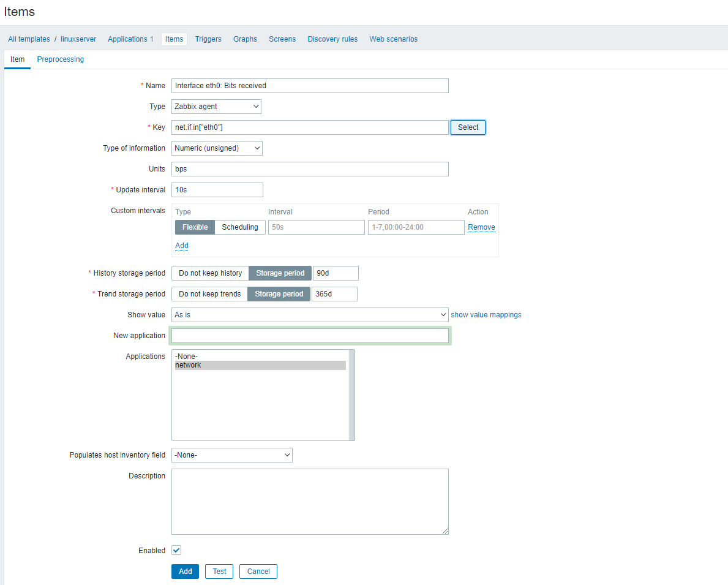The width and height of the screenshot is (728, 585).
Task: Remove the custom interval row
Action: point(481,227)
